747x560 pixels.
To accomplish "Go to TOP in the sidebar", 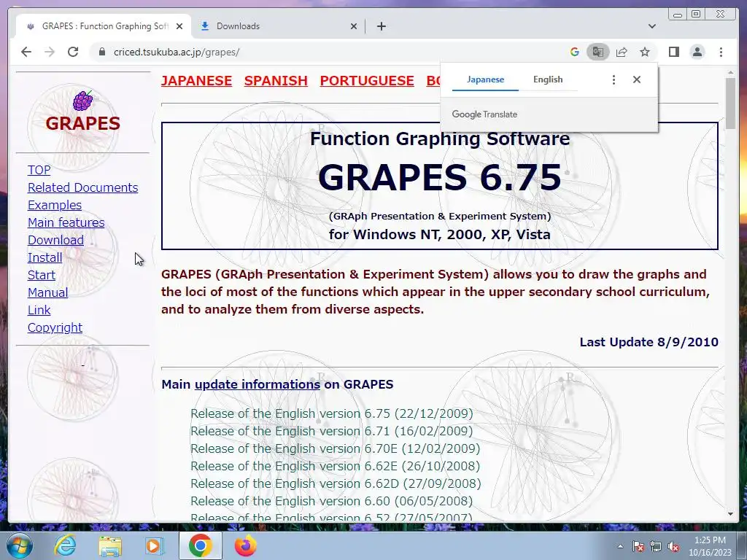I will pos(39,170).
